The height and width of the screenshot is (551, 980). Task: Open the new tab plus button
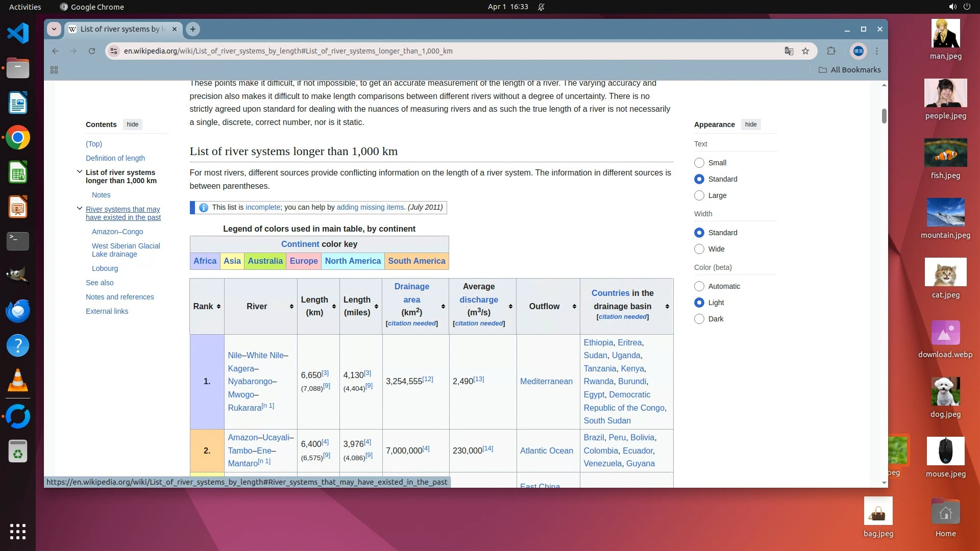coord(192,29)
